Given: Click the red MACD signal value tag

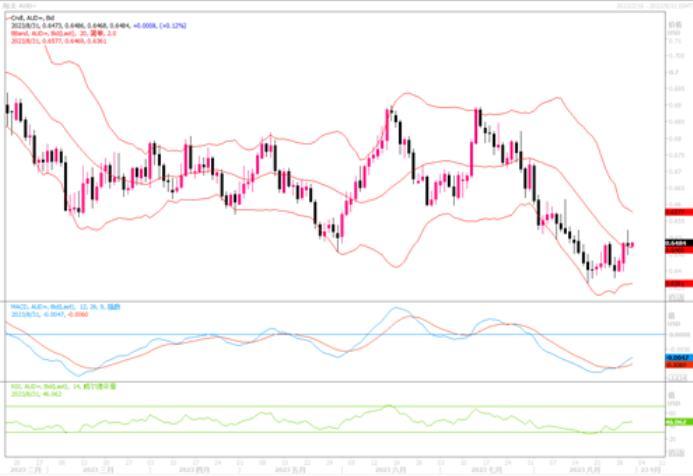Looking at the screenshot, I should [x=678, y=365].
